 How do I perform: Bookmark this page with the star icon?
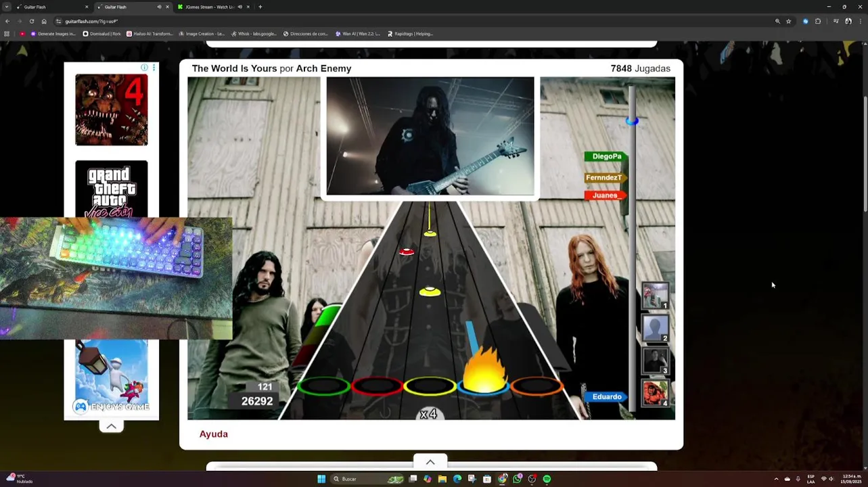click(789, 21)
